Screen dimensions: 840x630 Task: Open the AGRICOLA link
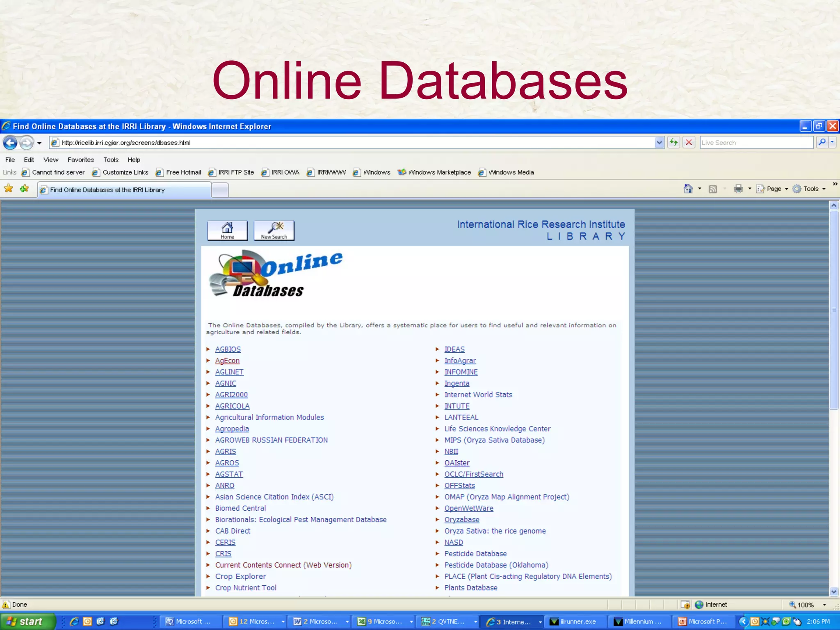[x=232, y=406]
